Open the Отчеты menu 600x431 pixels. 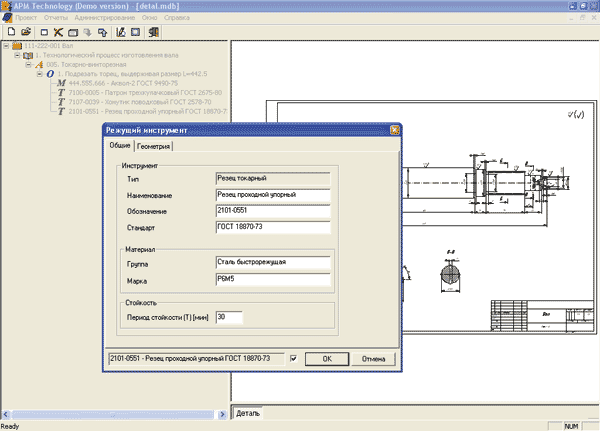(55, 19)
